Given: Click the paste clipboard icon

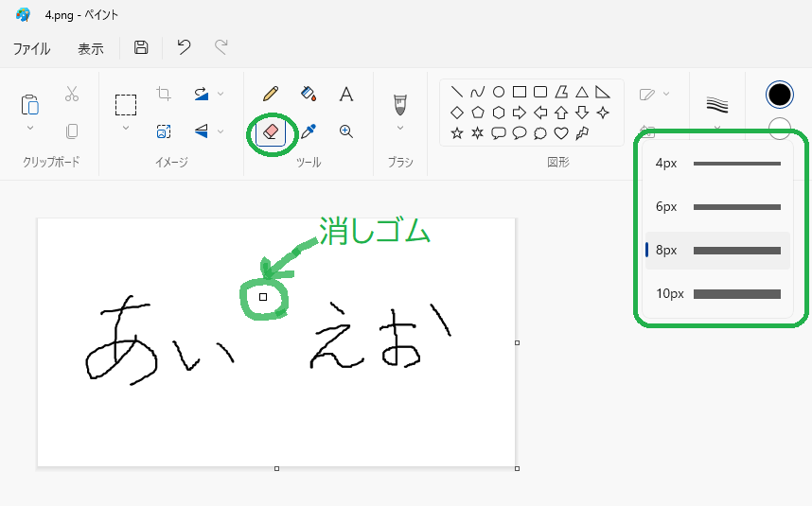Looking at the screenshot, I should point(30,105).
